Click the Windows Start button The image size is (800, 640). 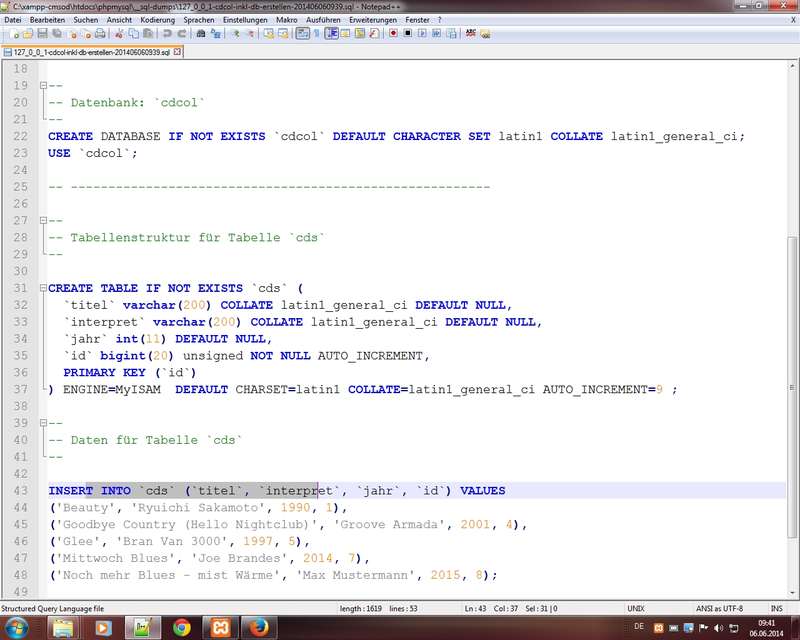pyautogui.click(x=20, y=627)
